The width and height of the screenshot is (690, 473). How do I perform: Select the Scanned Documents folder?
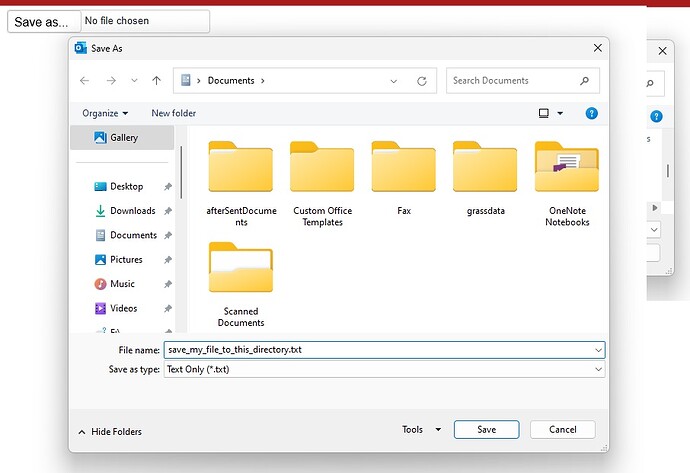coord(241,285)
